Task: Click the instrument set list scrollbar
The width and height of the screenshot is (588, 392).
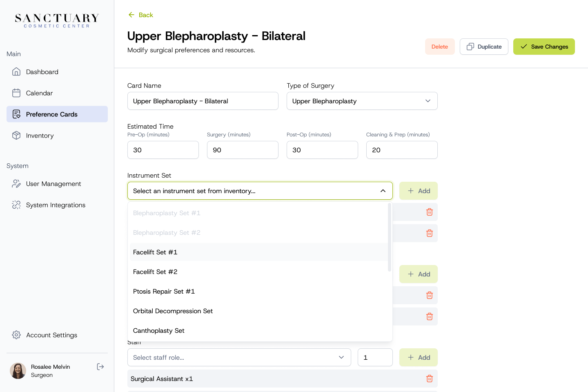Action: 390,237
